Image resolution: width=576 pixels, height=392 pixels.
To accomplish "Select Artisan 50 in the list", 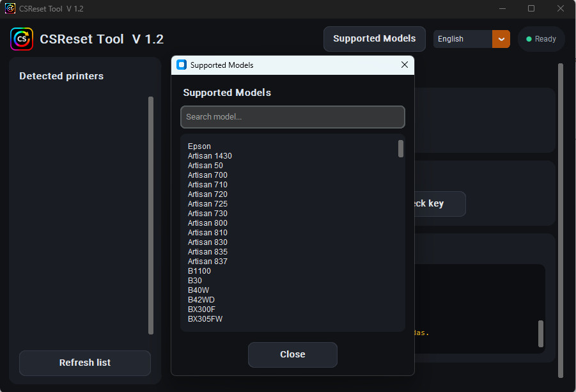I will tap(205, 166).
